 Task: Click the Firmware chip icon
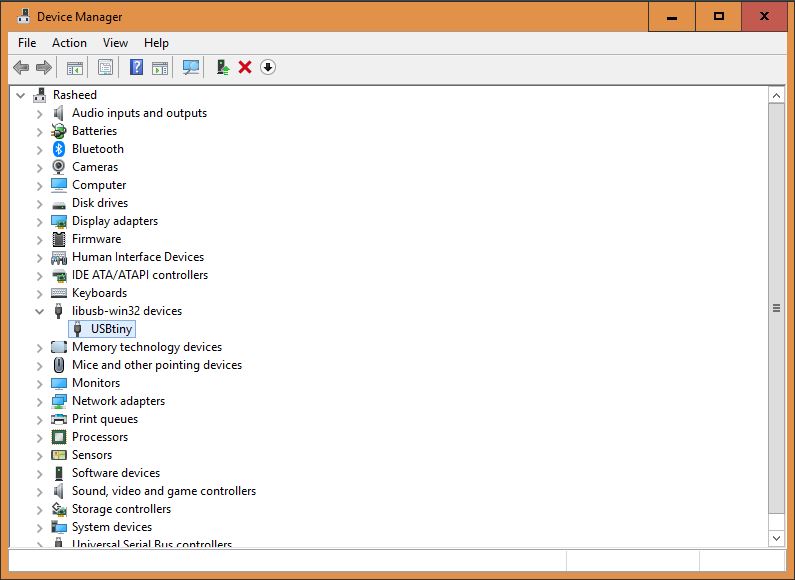[59, 239]
